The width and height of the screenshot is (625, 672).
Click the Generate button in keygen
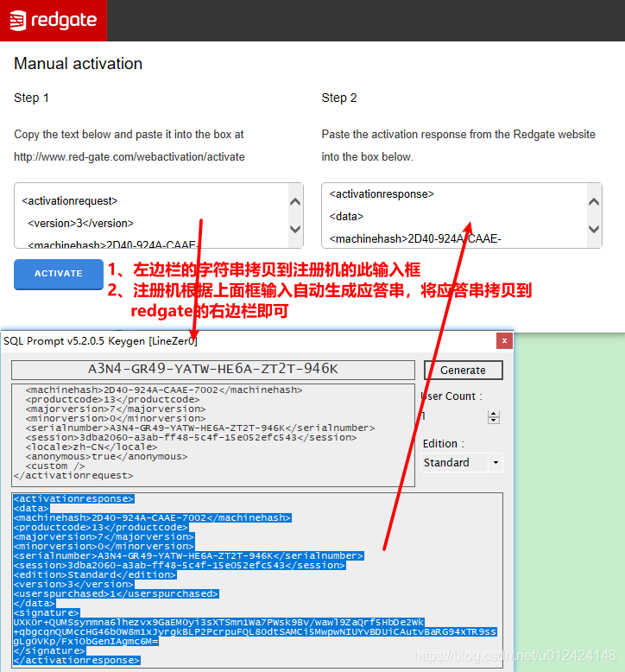463,370
